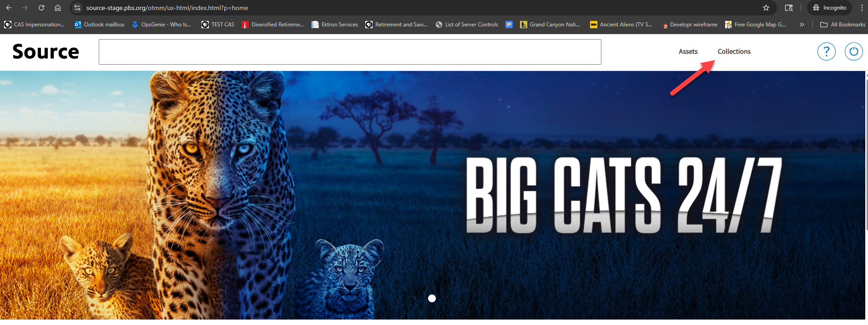Viewport: 868px width, 325px height.
Task: Open Free Google Map bookmark
Action: (x=756, y=25)
